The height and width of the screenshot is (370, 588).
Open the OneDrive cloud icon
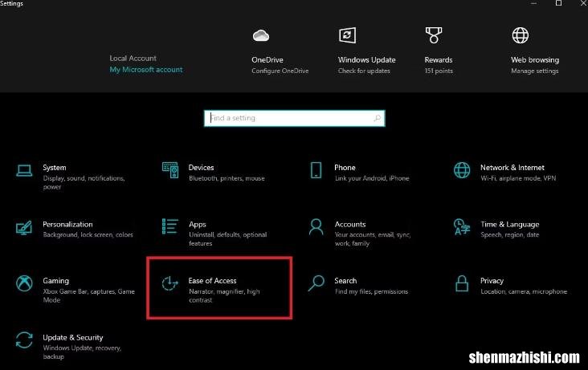(x=260, y=35)
